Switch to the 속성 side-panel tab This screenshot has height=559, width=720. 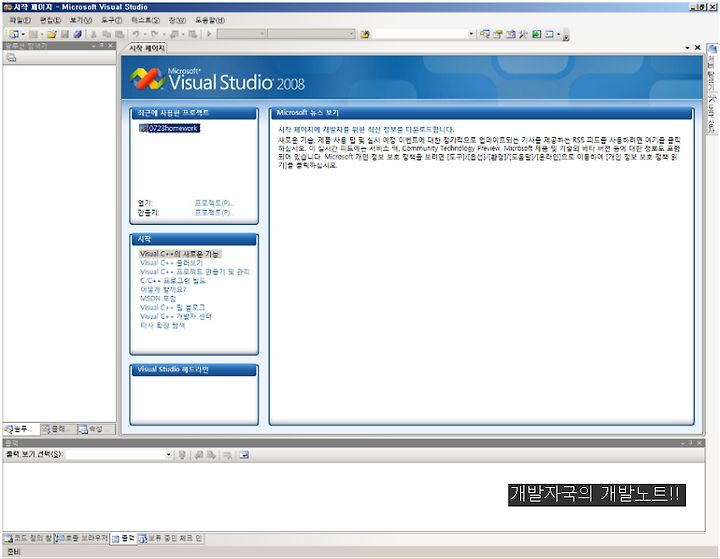click(x=96, y=429)
